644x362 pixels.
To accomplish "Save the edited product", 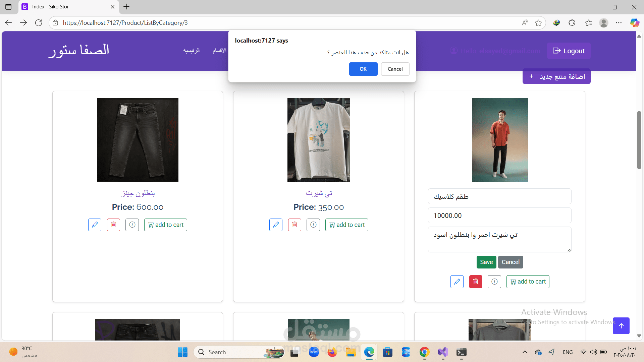I will coord(486,262).
